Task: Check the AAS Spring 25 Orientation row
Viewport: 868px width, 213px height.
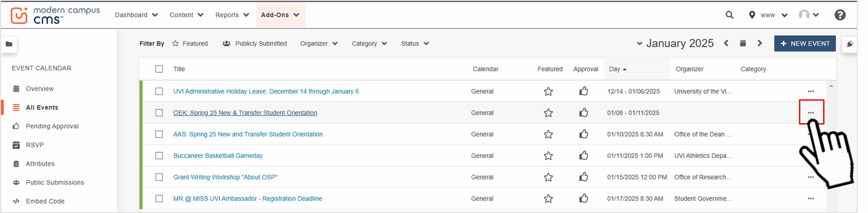Action: [159, 134]
